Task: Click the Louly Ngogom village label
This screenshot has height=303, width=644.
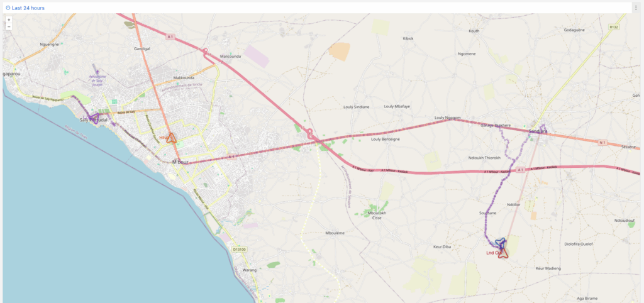Action: tap(448, 118)
